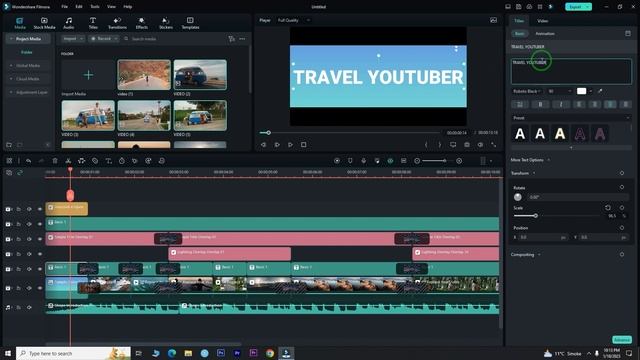Viewport: 640px width, 360px height.
Task: Switch to the Video tab
Action: 542,20
